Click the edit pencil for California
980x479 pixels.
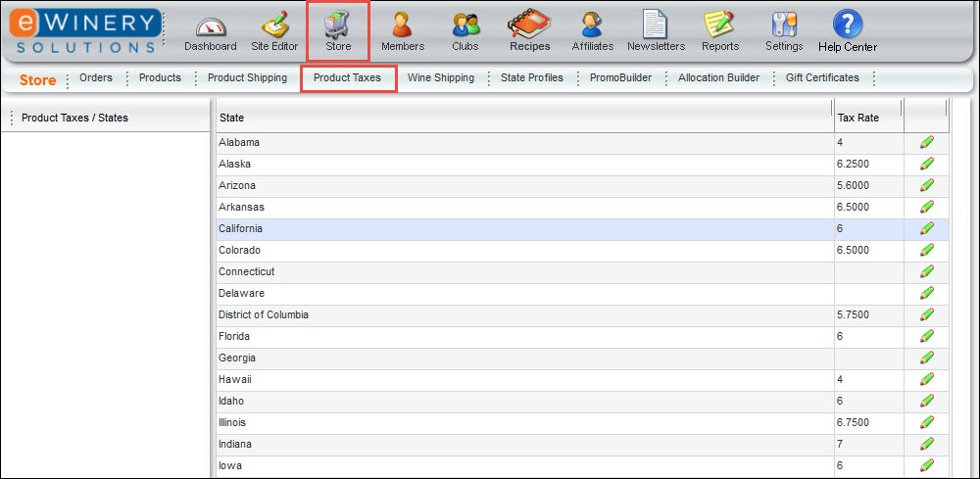[x=926, y=229]
